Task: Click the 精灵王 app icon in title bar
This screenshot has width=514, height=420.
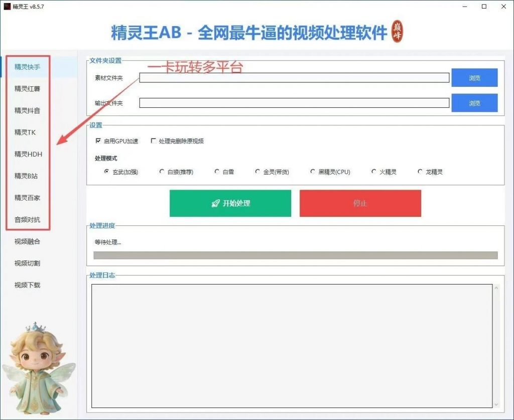Action: [7, 6]
